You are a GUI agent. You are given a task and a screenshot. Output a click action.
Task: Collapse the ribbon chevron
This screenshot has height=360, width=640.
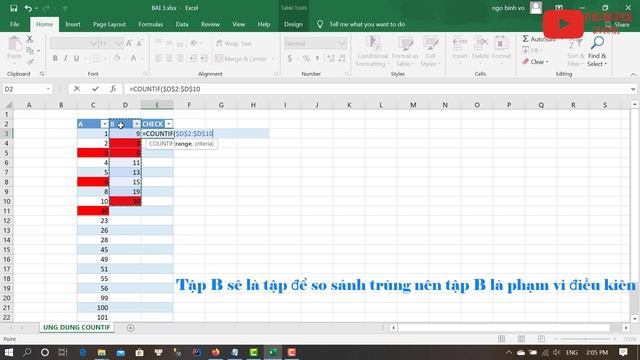[633, 74]
